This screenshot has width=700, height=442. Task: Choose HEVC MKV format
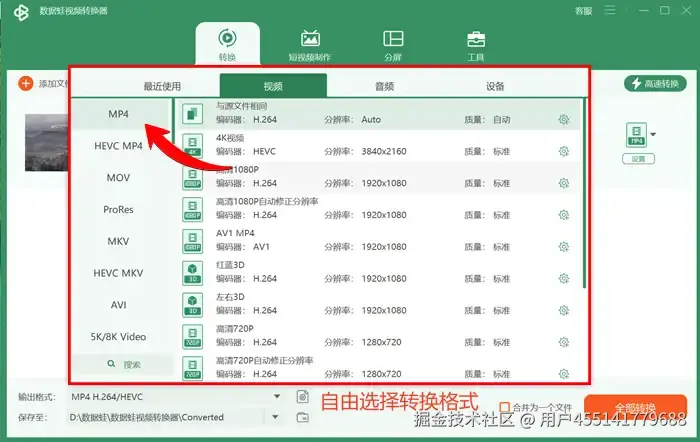point(118,273)
